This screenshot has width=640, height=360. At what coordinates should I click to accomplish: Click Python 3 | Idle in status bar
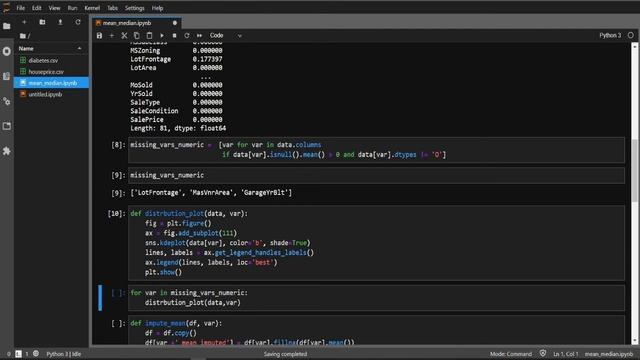click(63, 354)
